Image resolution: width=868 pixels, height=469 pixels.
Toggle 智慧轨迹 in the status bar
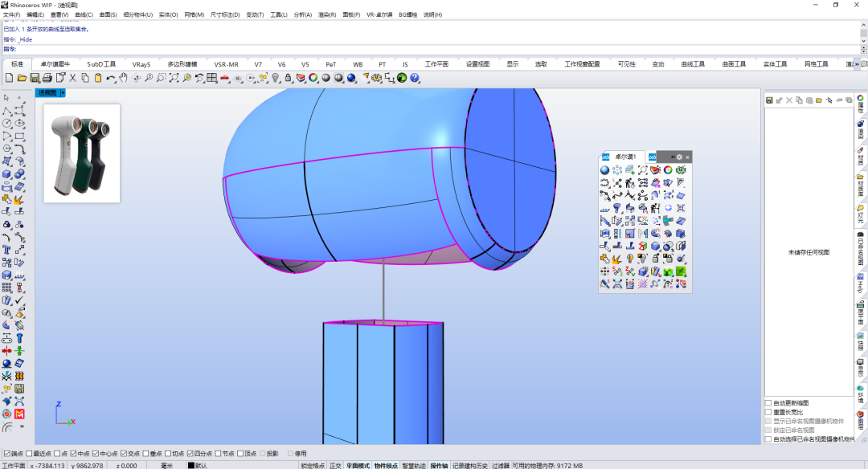415,466
